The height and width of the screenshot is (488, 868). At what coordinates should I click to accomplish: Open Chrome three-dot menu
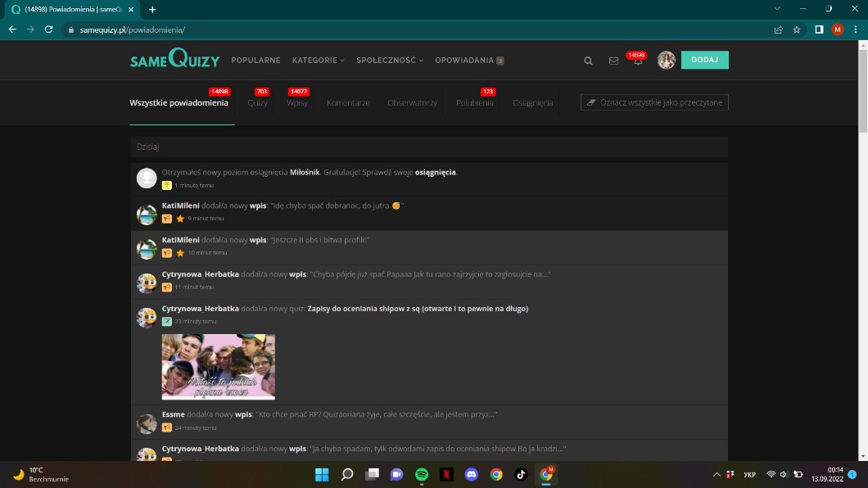(x=855, y=29)
